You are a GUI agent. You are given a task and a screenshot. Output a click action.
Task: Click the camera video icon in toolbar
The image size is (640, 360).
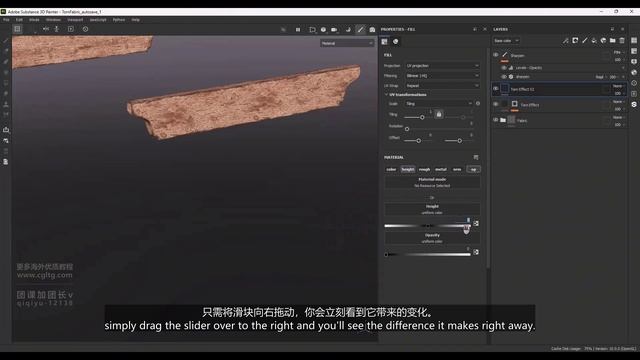(334, 29)
